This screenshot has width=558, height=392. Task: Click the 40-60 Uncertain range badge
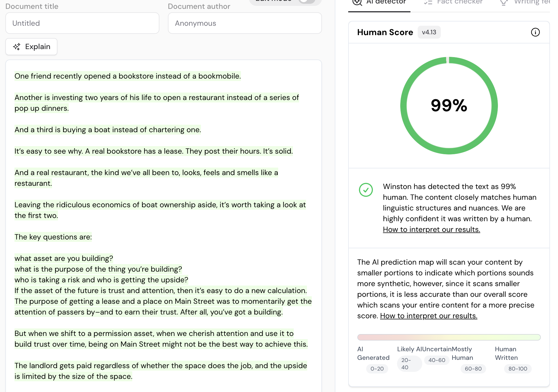(x=437, y=360)
